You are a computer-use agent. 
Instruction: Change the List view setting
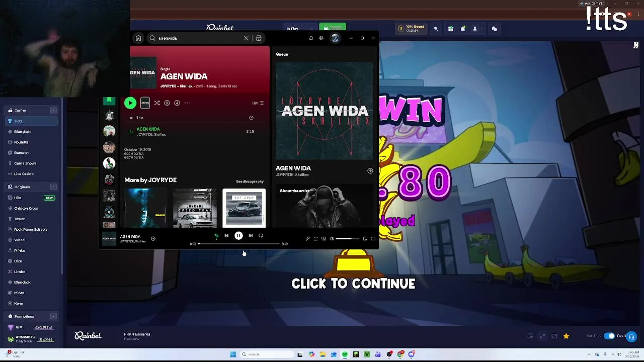tap(258, 103)
